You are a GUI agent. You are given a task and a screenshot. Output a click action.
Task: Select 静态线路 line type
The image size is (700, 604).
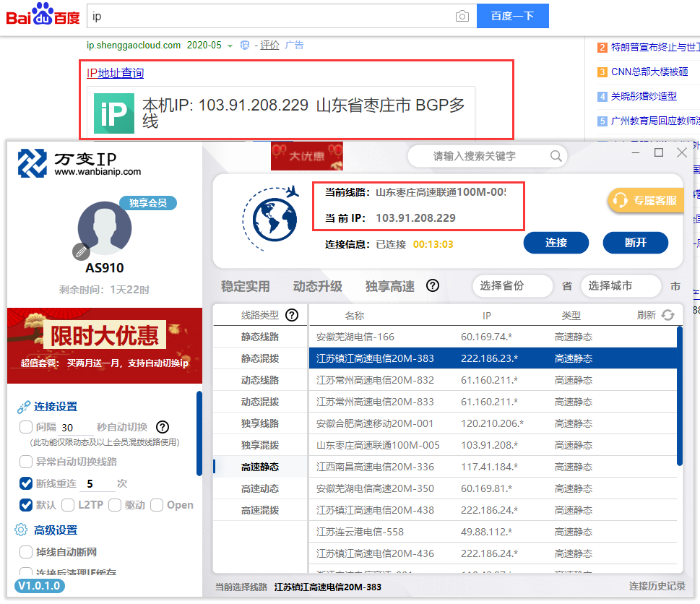point(260,337)
